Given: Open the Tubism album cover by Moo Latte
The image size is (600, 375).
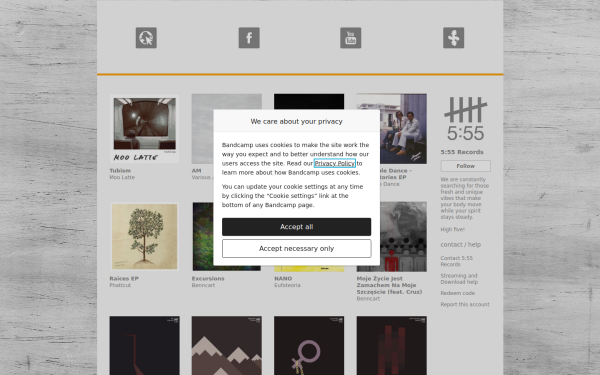Looking at the screenshot, I should click(145, 129).
